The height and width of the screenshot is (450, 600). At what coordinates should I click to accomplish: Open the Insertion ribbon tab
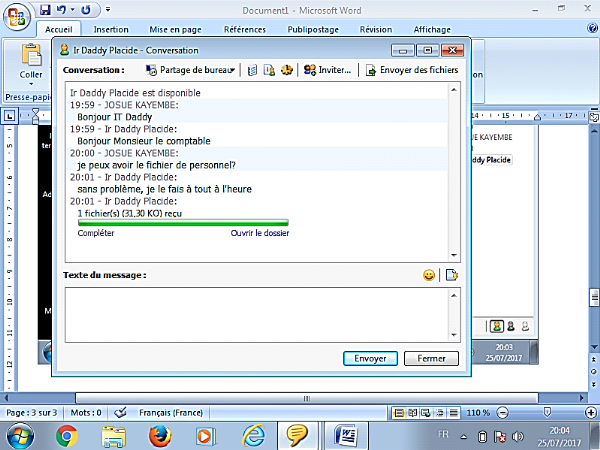point(111,29)
